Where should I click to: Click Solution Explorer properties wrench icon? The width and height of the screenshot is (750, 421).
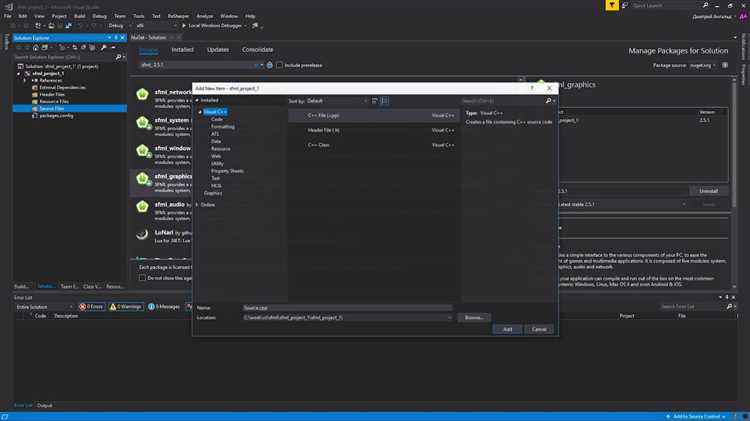[x=103, y=47]
